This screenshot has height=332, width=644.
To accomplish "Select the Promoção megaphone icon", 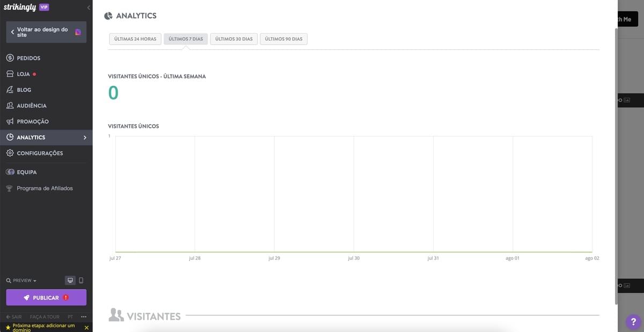I will 9,121.
